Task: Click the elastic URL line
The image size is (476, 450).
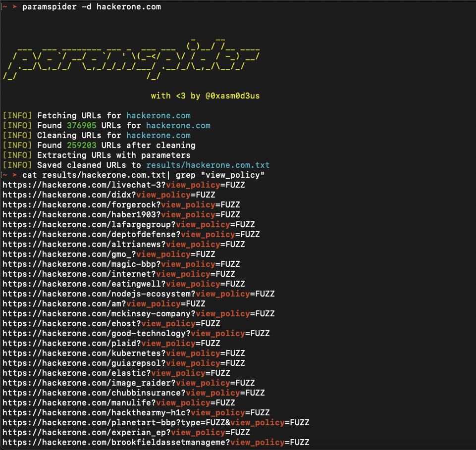Action: pos(116,373)
